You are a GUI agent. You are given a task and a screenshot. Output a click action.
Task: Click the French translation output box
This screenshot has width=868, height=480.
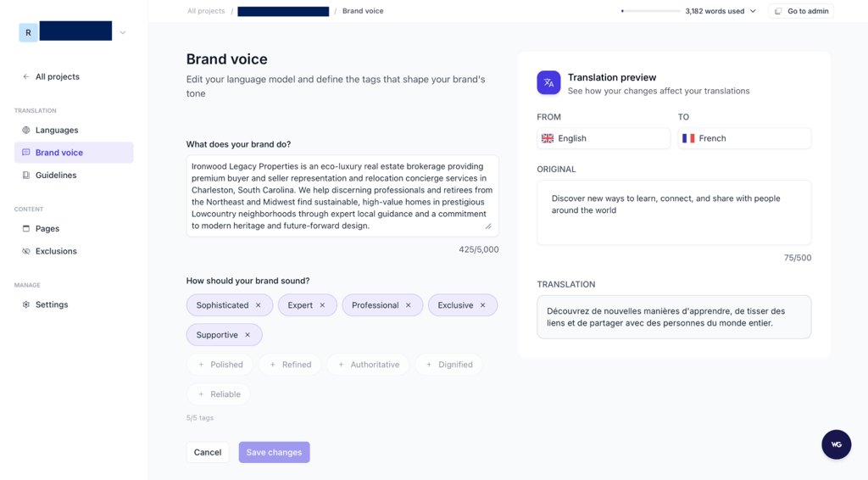click(674, 316)
